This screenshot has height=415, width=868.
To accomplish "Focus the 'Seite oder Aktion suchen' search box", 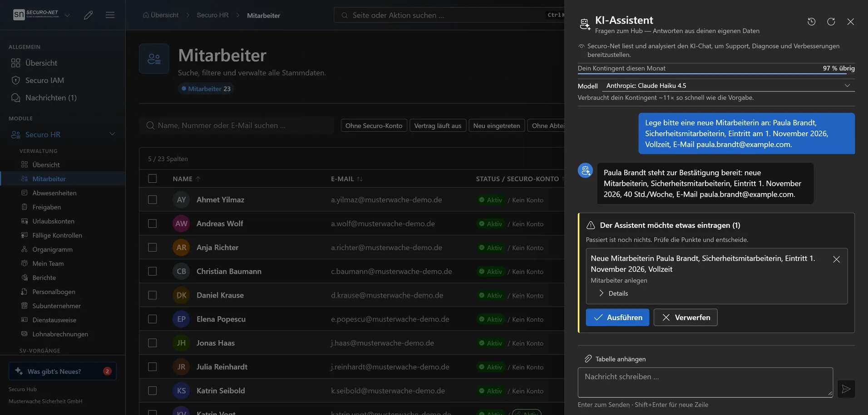I will (449, 15).
